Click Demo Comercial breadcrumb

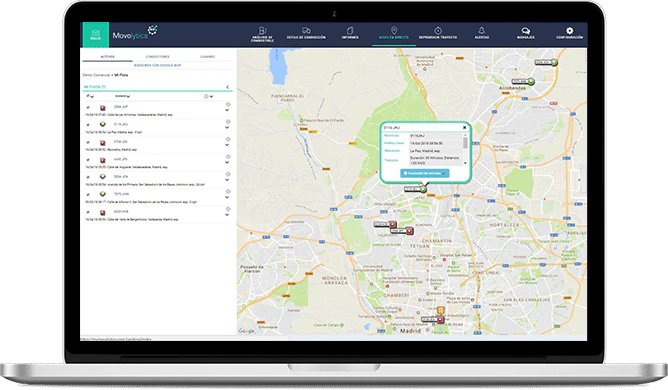tap(96, 75)
